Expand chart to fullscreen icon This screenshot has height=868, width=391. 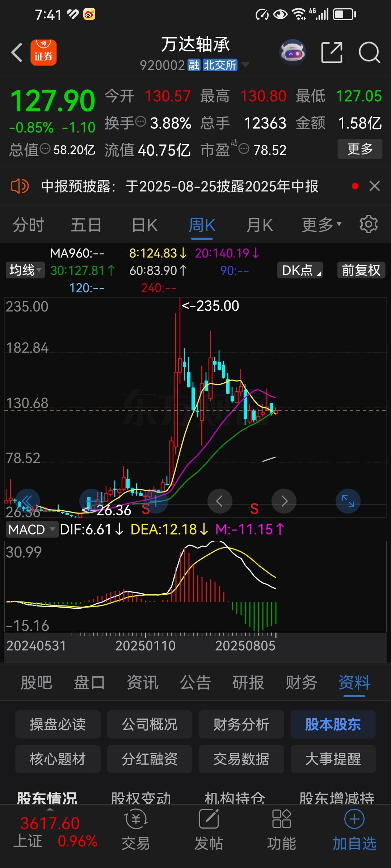coord(348,501)
